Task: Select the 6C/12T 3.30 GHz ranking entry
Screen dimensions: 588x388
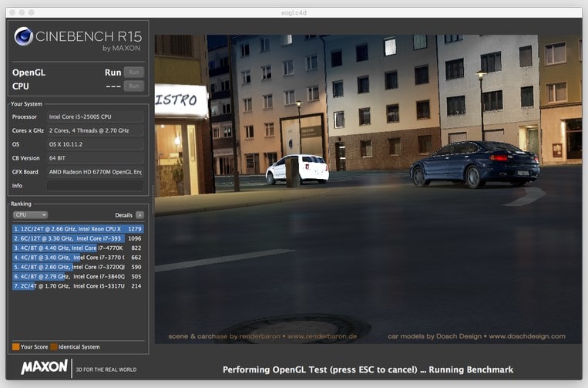Action: 77,238
